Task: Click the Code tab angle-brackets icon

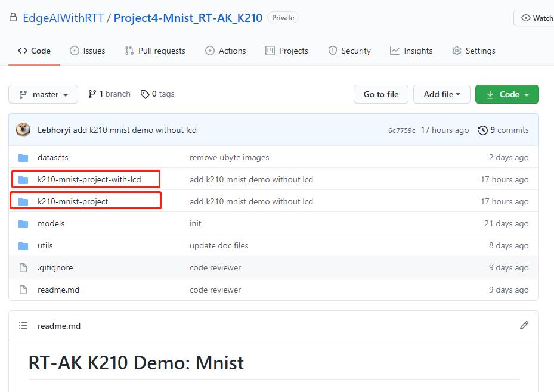Action: click(x=23, y=51)
